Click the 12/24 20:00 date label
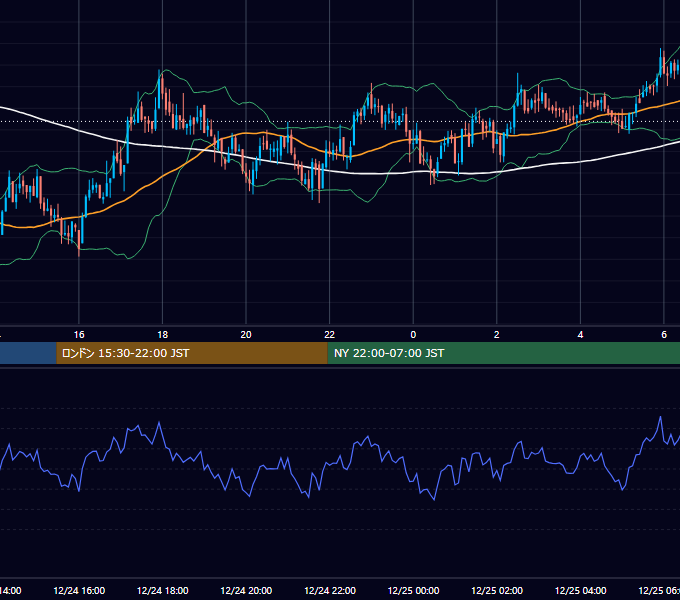 [x=246, y=590]
